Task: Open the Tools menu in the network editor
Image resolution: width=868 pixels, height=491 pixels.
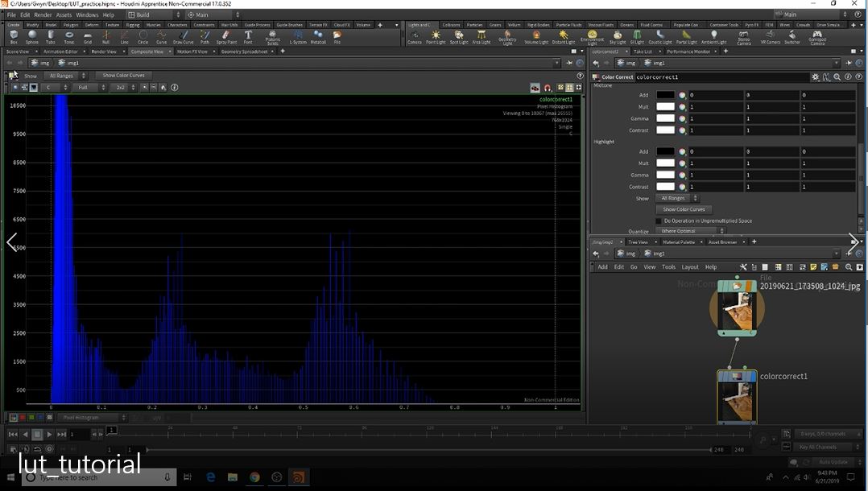Action: 668,266
